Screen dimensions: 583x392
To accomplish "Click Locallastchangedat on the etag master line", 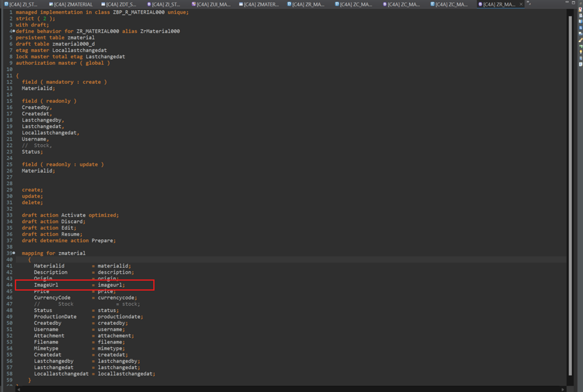I will click(79, 50).
